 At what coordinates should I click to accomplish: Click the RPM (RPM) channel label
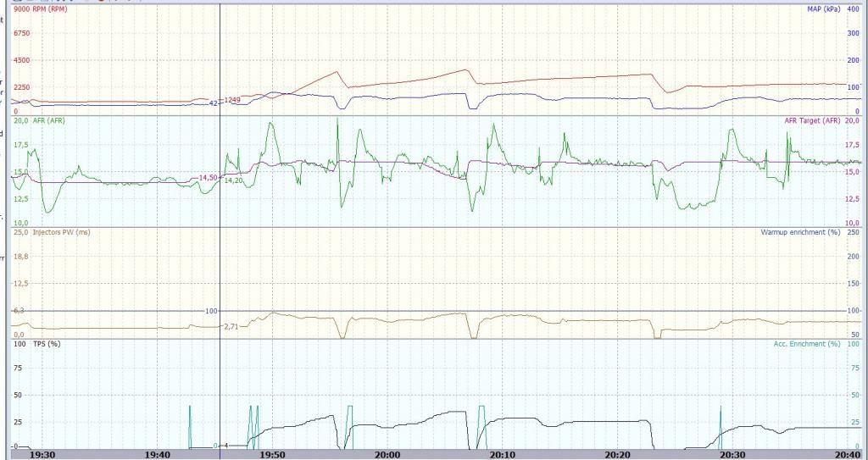click(x=49, y=9)
